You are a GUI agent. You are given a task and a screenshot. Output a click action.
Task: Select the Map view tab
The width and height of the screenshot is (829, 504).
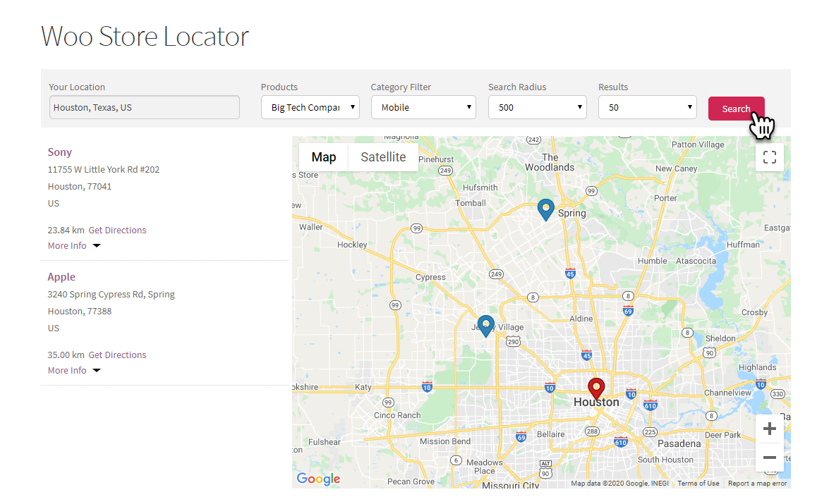tap(324, 156)
